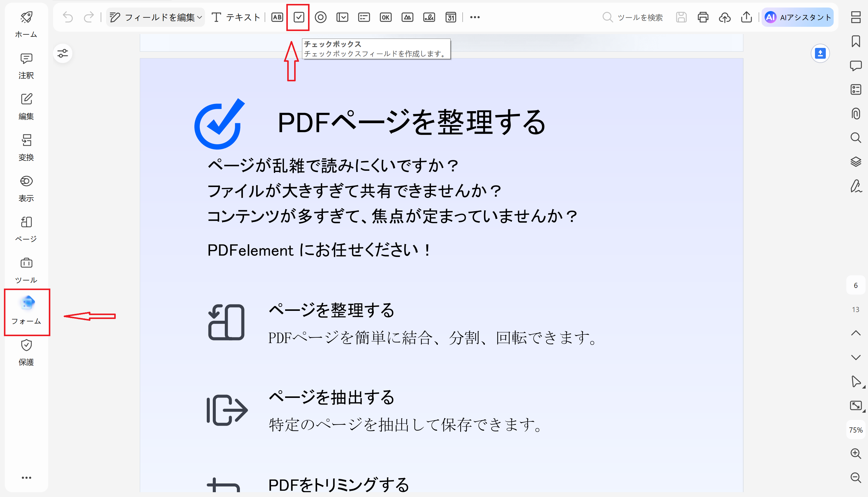Select the テキスト text tool
Screen dimensions: 868x497
236,17
